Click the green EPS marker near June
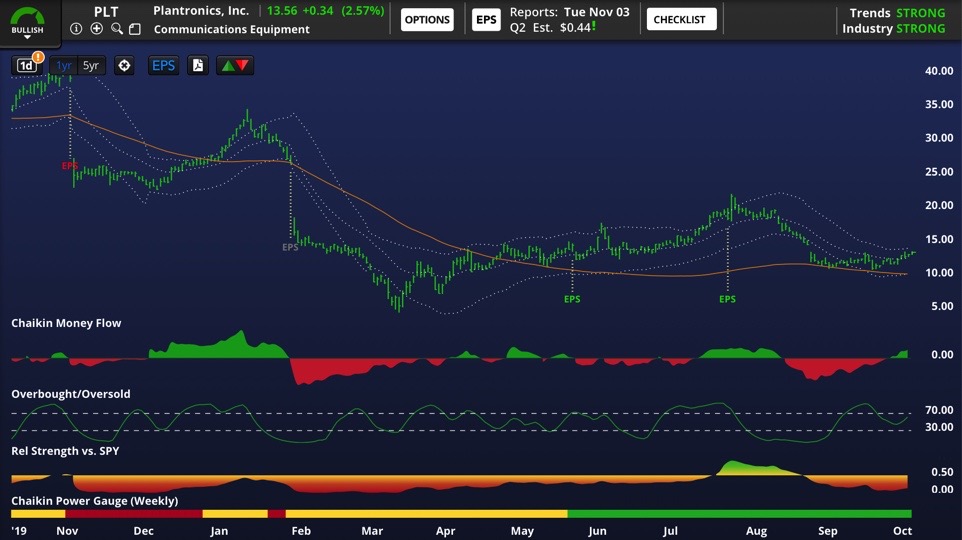Viewport: 962px width, 540px height. (x=572, y=299)
